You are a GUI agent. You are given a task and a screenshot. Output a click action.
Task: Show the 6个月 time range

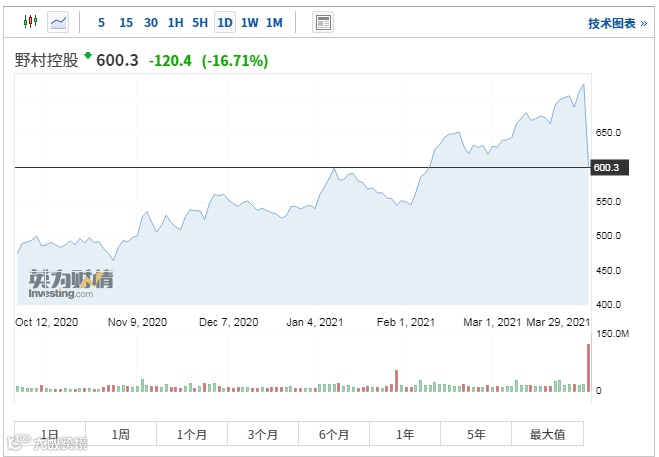pyautogui.click(x=334, y=433)
